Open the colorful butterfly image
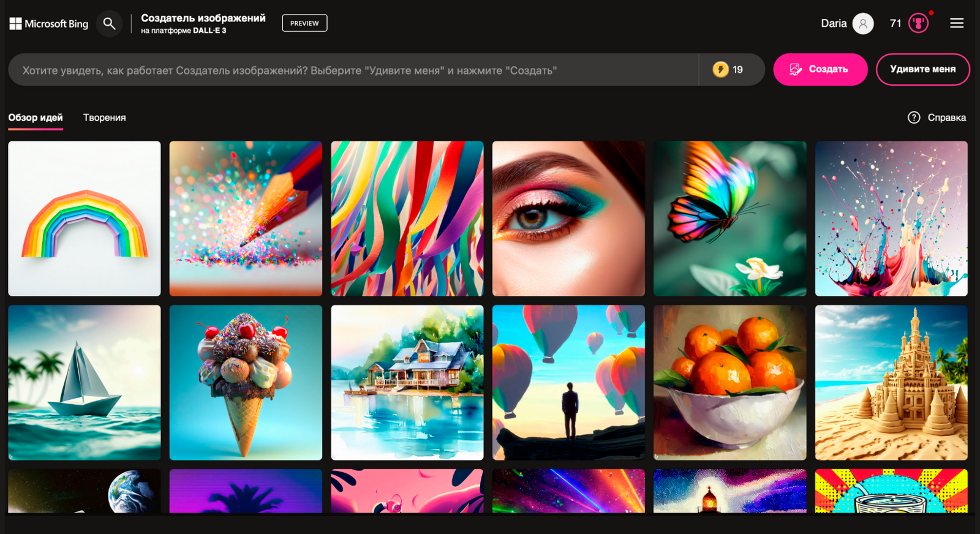 pos(729,219)
